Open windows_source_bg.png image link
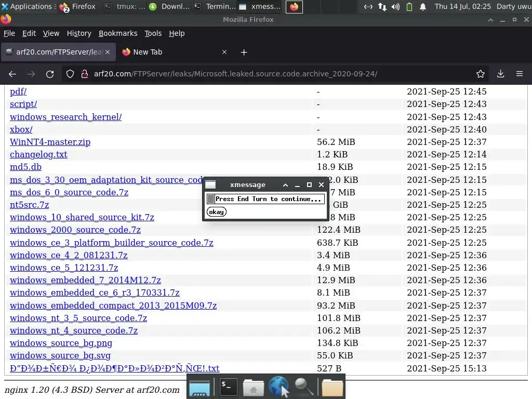532x399 pixels. (61, 343)
